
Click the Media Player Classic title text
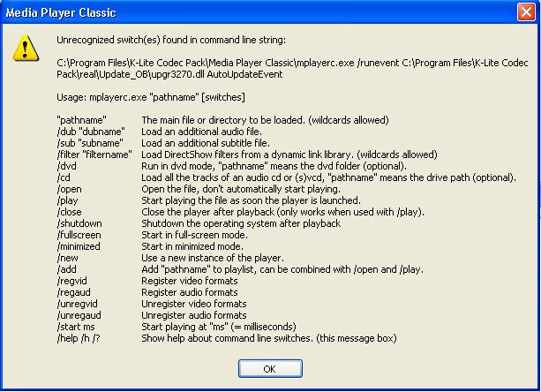pos(61,12)
